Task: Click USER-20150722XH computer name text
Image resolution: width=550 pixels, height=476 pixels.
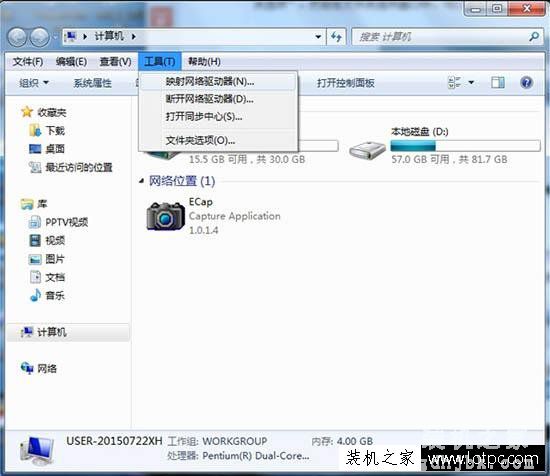Action: [114, 441]
